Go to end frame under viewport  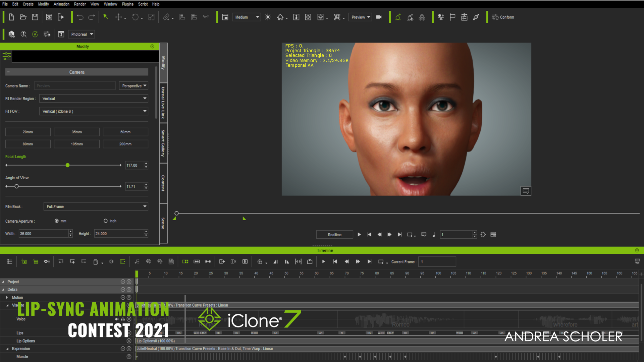(399, 235)
